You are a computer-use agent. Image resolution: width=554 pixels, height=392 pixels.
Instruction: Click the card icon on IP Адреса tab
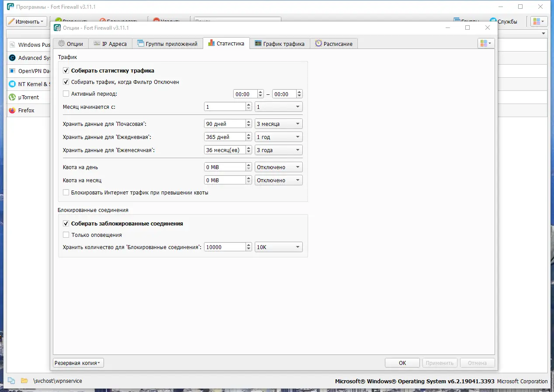click(x=97, y=44)
